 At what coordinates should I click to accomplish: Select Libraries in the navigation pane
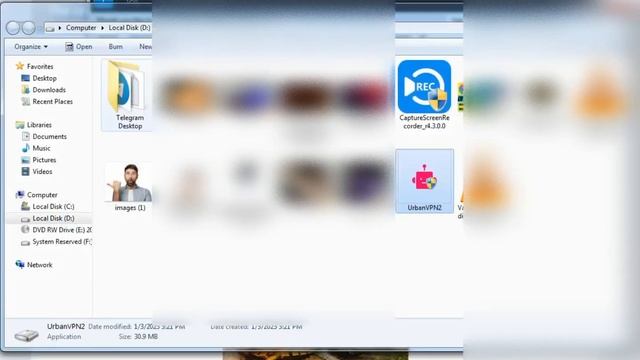(x=39, y=125)
